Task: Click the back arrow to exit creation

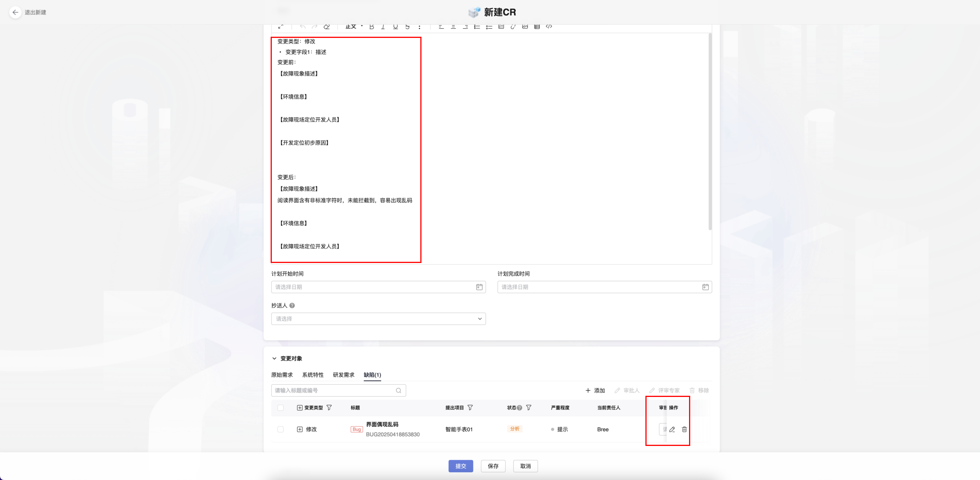Action: (x=15, y=12)
